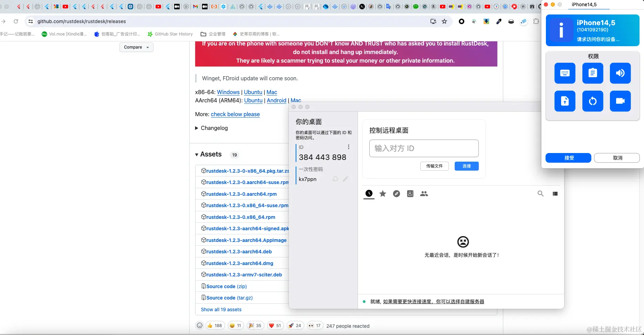644x335 pixels.
Task: Go forward with browser arrow button
Action: pos(3,21)
